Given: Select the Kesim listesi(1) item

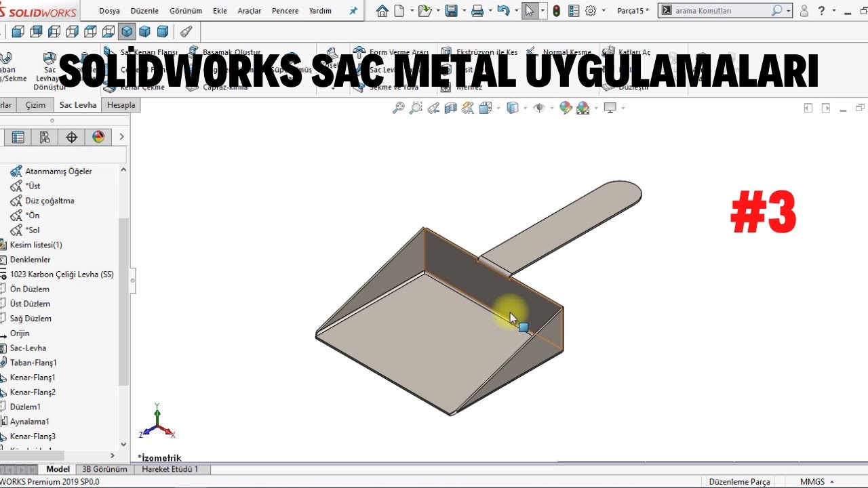Looking at the screenshot, I should 35,245.
